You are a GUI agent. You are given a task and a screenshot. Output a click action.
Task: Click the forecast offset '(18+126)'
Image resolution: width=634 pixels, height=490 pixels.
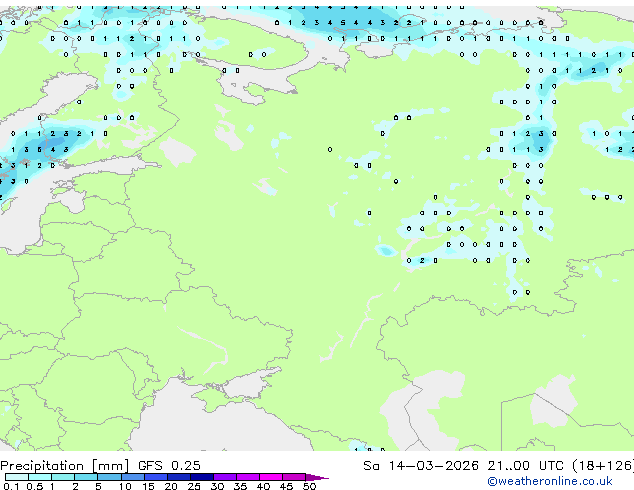tap(603, 466)
